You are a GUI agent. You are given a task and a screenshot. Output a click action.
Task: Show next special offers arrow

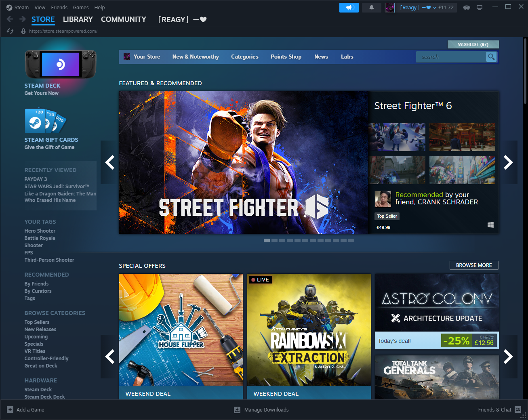pos(508,357)
